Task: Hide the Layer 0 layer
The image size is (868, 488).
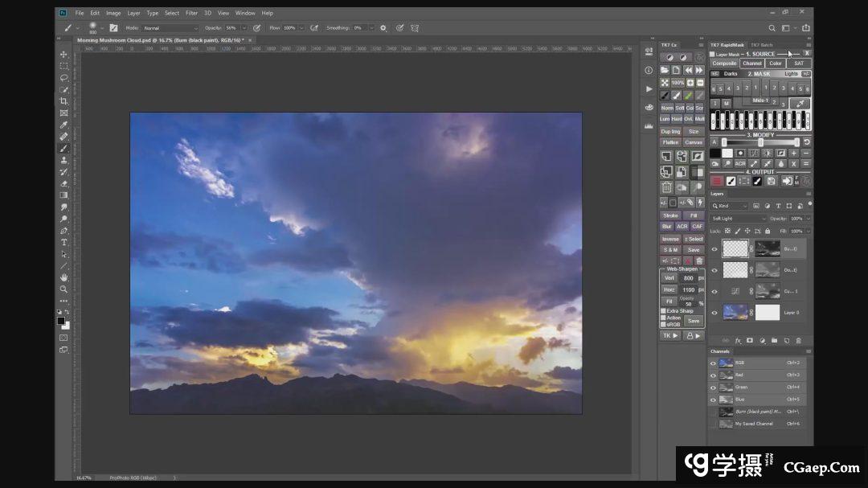Action: coord(714,313)
